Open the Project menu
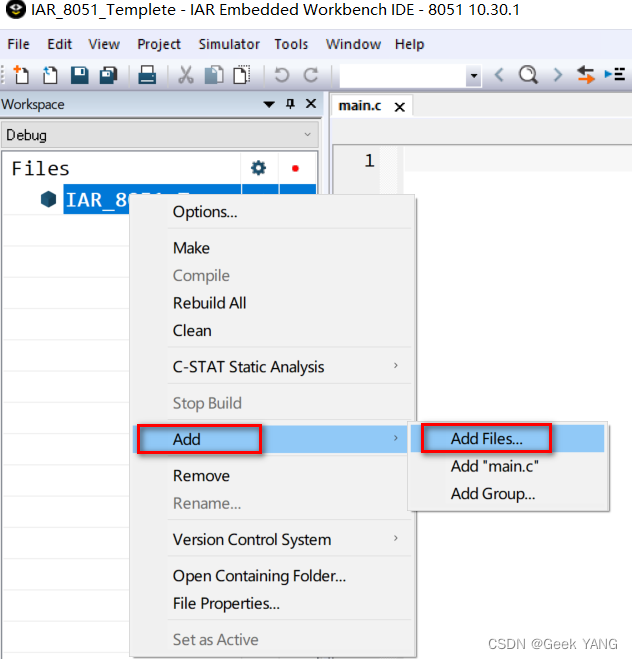The image size is (632, 659). tap(159, 44)
